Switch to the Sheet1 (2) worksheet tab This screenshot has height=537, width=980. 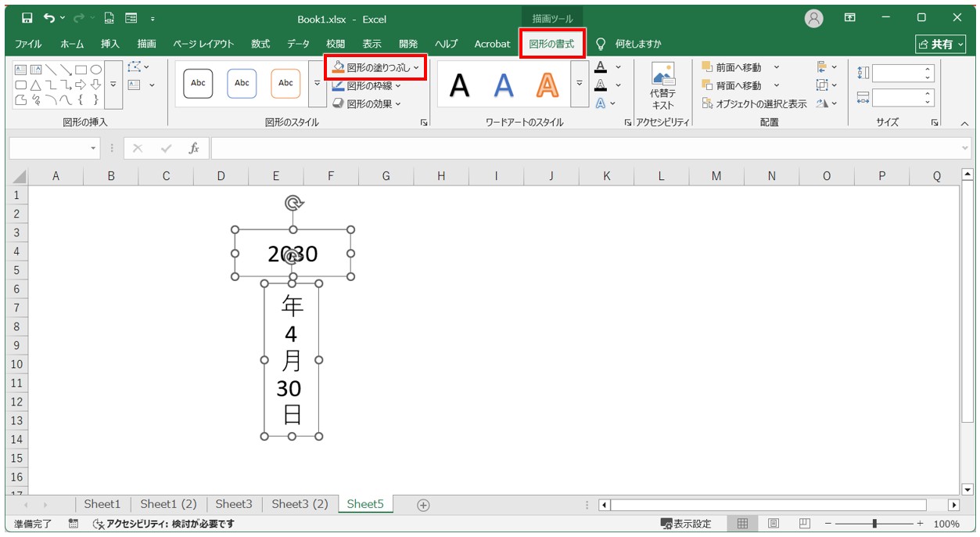tap(168, 504)
